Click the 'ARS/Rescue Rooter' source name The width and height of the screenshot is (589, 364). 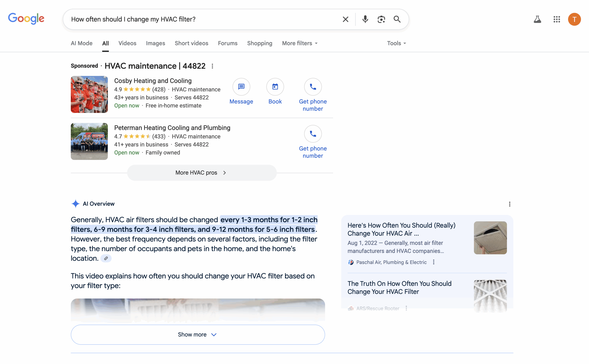tap(378, 308)
